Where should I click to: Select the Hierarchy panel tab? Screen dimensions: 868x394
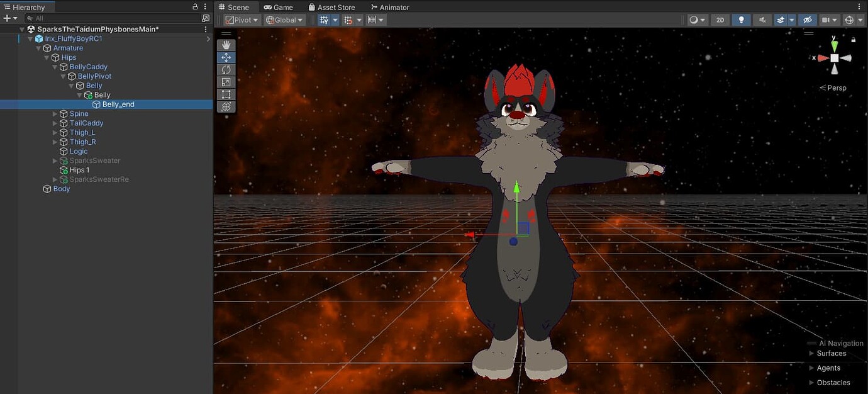28,7
